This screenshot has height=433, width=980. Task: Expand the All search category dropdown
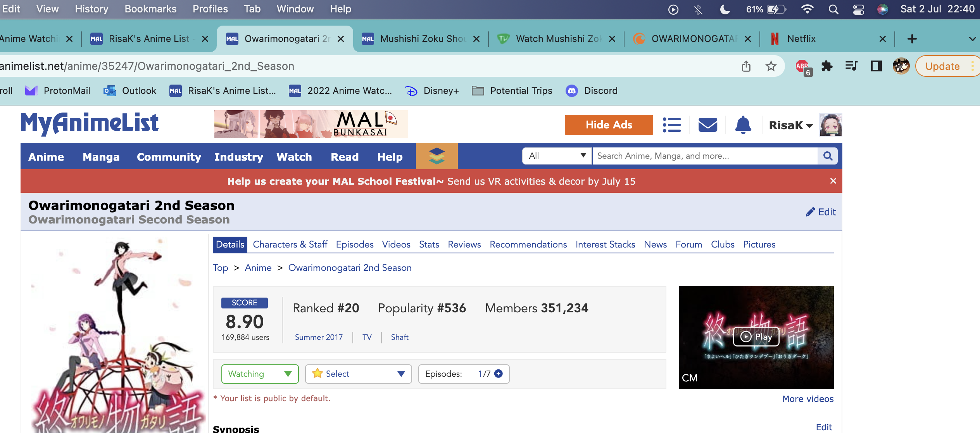coord(557,156)
